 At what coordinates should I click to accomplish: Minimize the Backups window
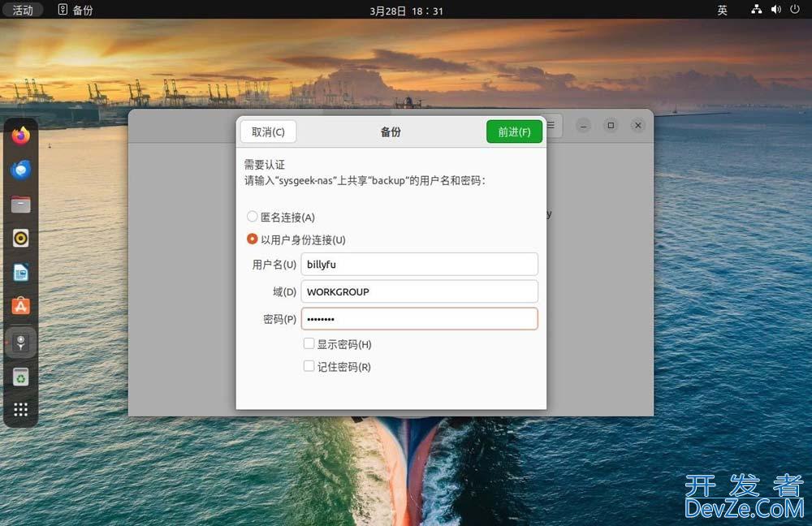click(584, 125)
